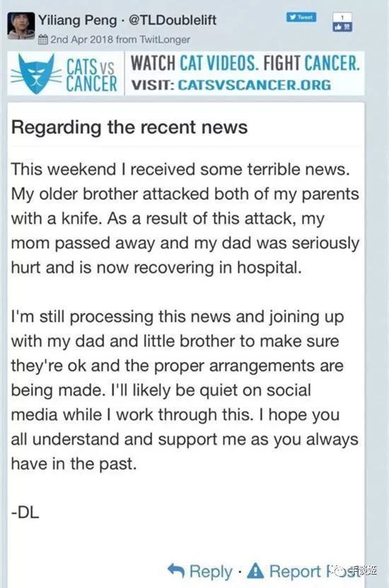This screenshot has width=389, height=588.
Task: Click the CATS VS CANCER logo text
Action: (x=91, y=75)
